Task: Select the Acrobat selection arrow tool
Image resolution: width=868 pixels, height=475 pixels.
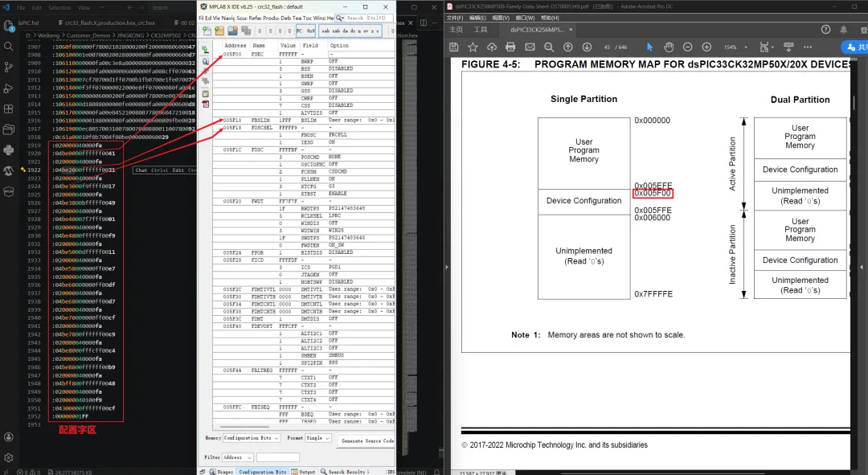Action: pos(649,47)
